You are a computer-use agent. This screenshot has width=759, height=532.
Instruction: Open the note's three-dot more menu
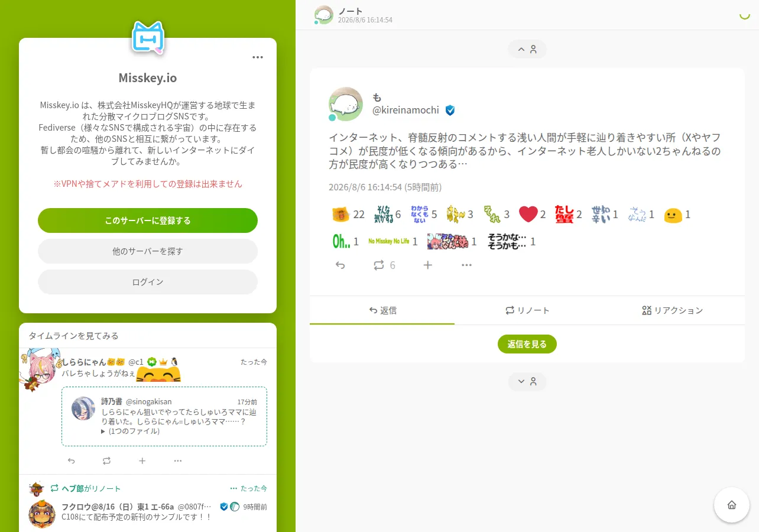(467, 265)
